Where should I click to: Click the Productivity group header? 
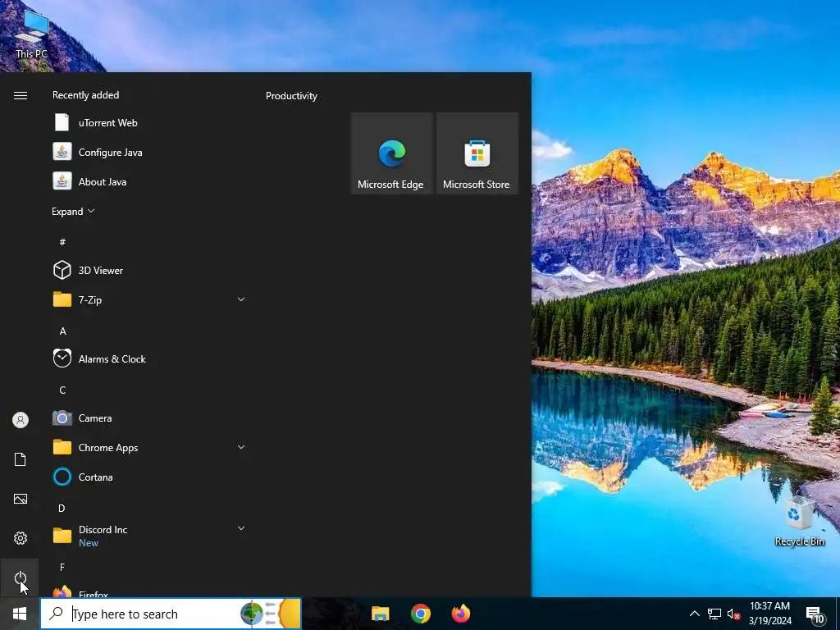(291, 96)
